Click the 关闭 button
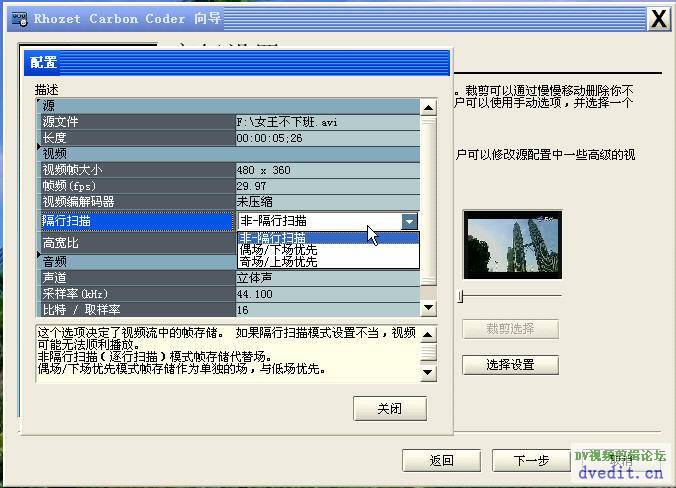676x488 pixels. (x=390, y=409)
